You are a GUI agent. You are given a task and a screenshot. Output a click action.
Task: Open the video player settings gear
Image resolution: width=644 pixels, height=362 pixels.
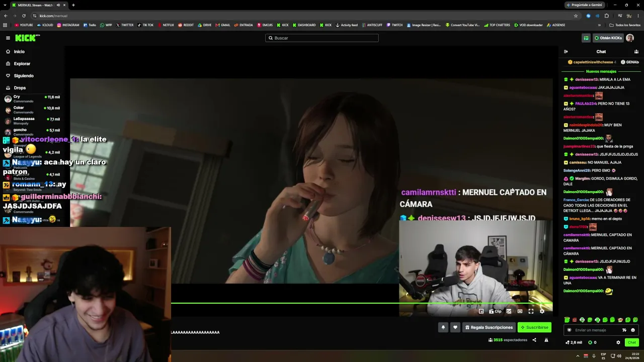[542, 311]
